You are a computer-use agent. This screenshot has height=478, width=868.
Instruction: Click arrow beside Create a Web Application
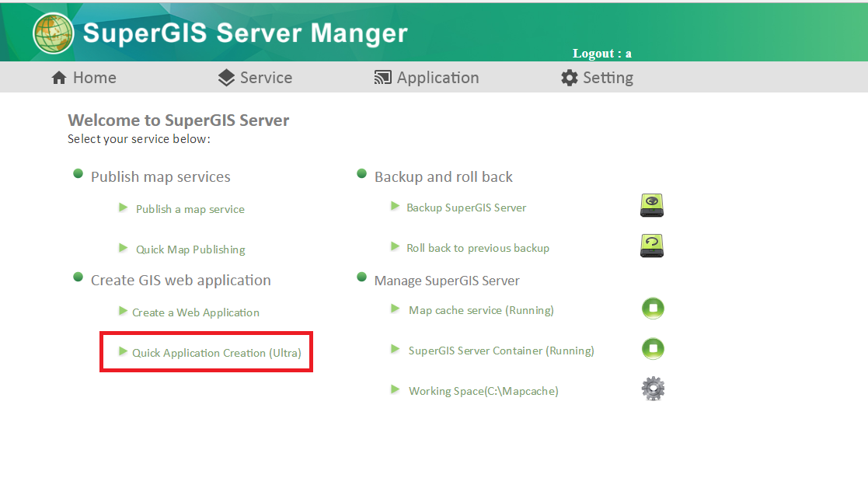pos(124,311)
